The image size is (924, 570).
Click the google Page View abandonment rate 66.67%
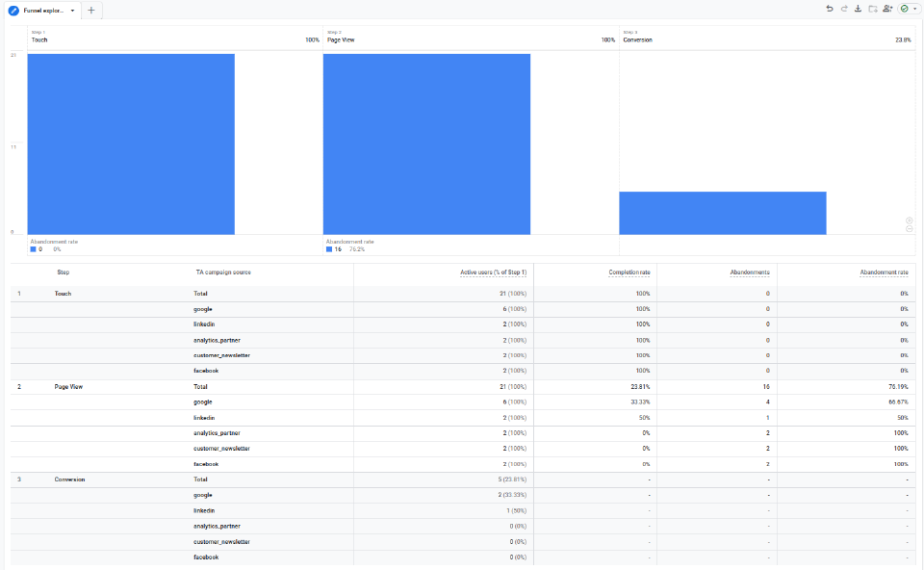[x=898, y=402]
